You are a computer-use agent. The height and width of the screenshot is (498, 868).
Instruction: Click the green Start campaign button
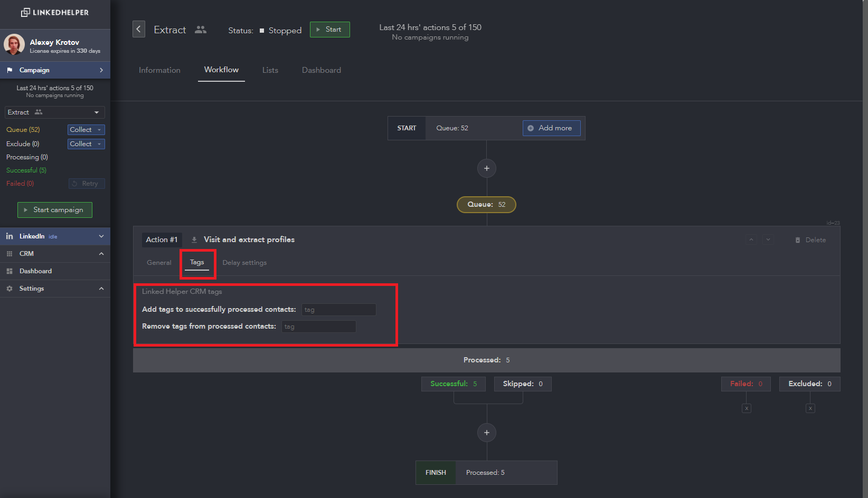point(55,210)
